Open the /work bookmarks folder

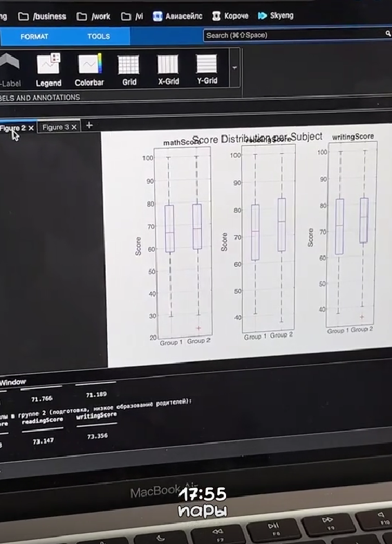pos(93,17)
